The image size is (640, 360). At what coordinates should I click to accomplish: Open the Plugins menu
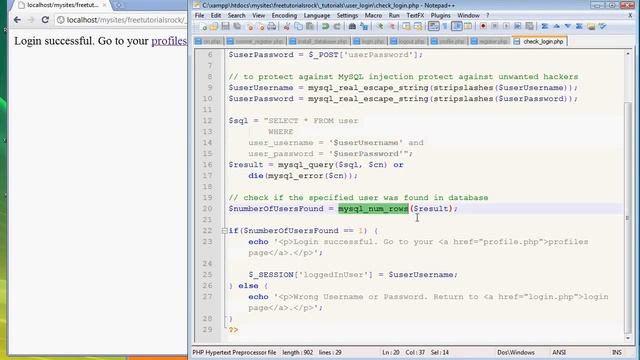click(x=440, y=15)
